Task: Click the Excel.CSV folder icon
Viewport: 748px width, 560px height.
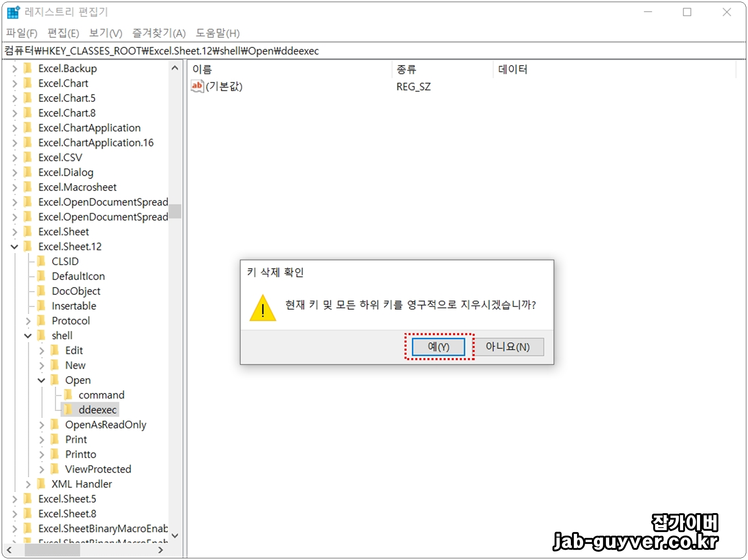Action: 28,158
